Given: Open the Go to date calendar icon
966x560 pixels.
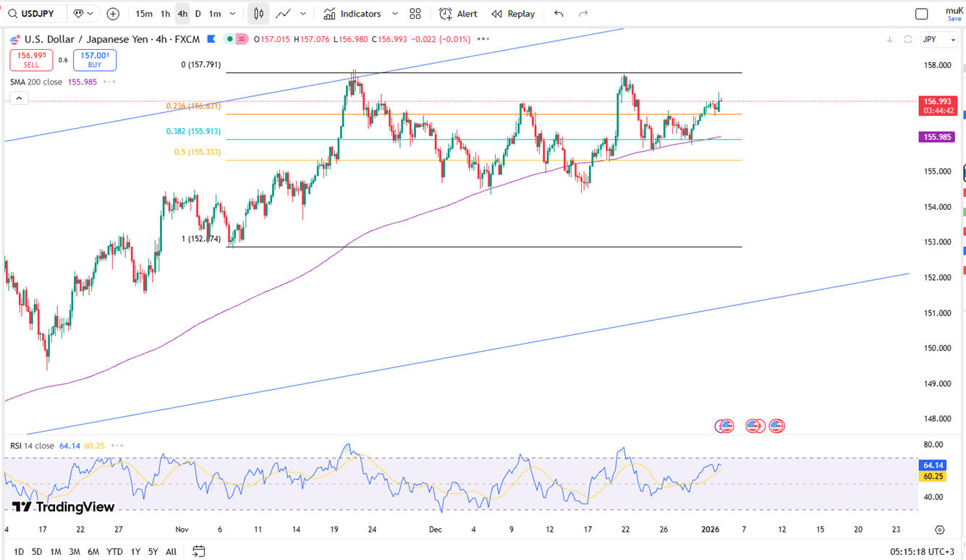Looking at the screenshot, I should [x=199, y=551].
